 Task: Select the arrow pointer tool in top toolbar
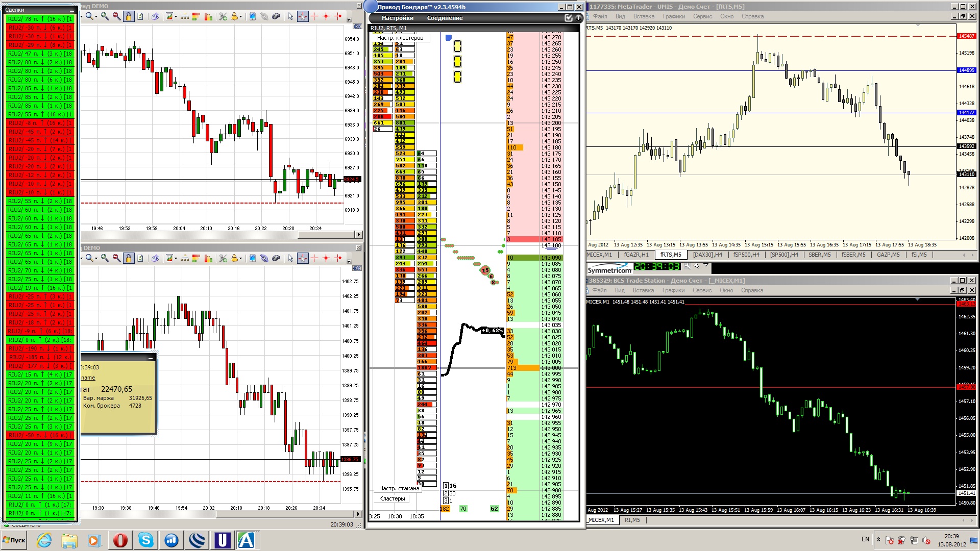[290, 16]
